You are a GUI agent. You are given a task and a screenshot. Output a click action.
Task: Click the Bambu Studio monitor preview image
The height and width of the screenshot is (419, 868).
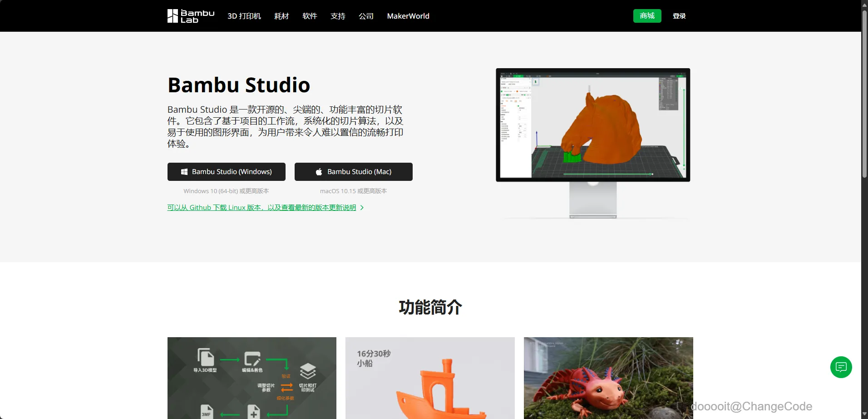[593, 143]
